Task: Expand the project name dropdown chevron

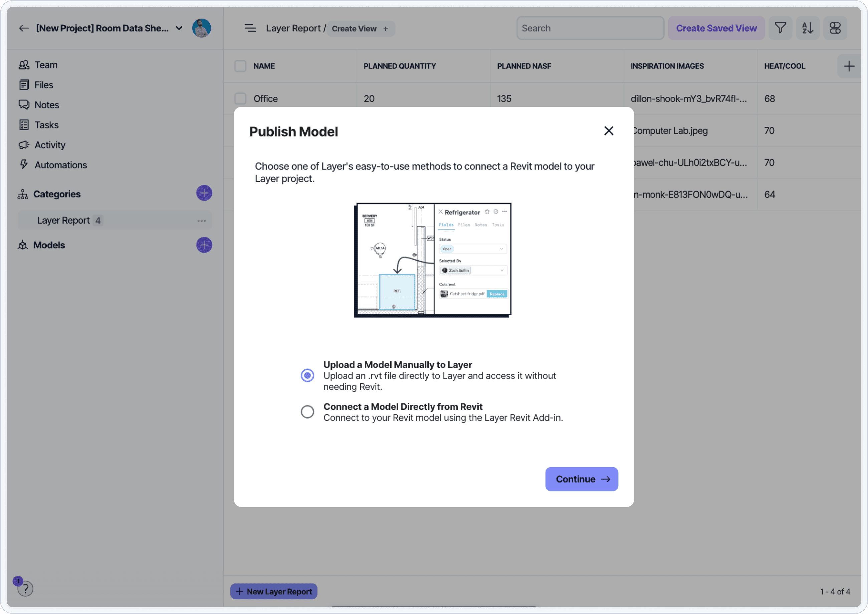Action: tap(179, 28)
